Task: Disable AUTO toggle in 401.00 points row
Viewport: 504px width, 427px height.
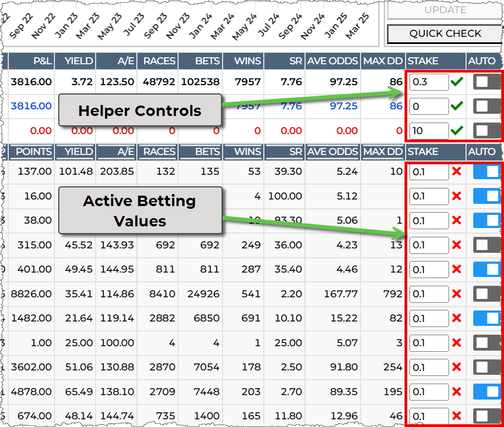Action: 486,269
